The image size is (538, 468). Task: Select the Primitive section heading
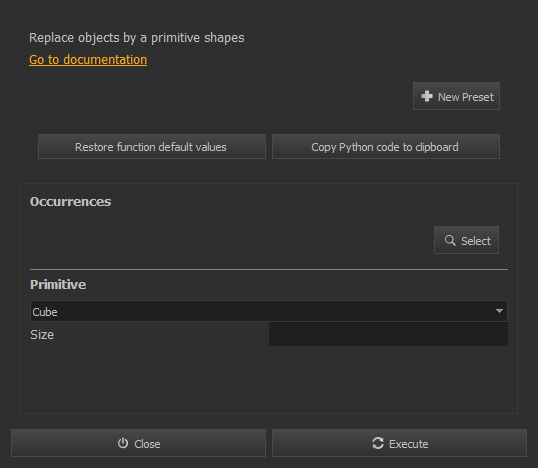58,284
